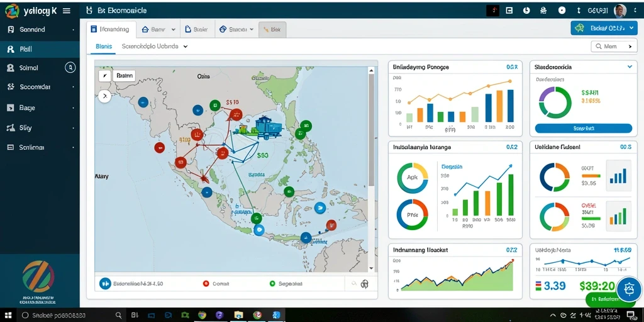Click the green Stadorondia donut chart
The image size is (644, 322).
click(555, 103)
